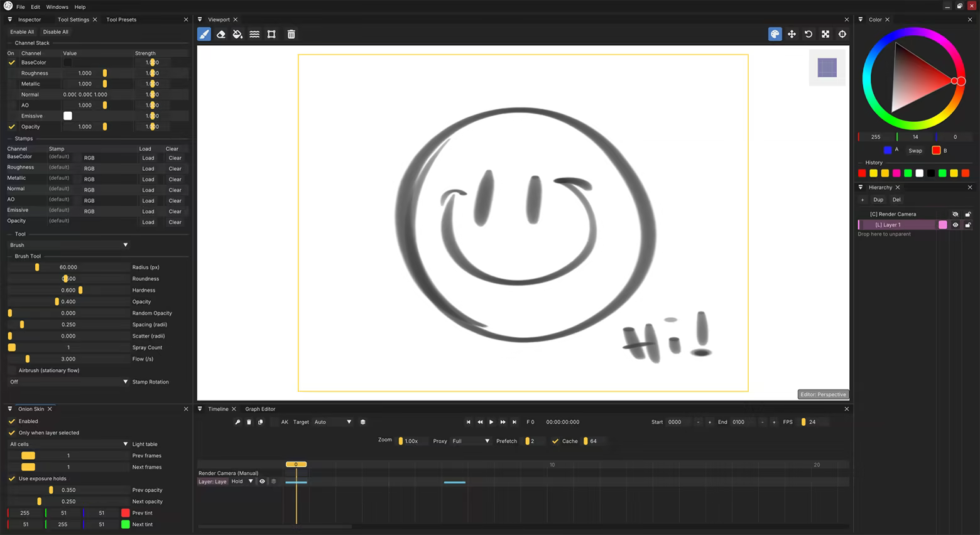Click the rotate reset icon in viewport
The width and height of the screenshot is (980, 535).
point(808,35)
